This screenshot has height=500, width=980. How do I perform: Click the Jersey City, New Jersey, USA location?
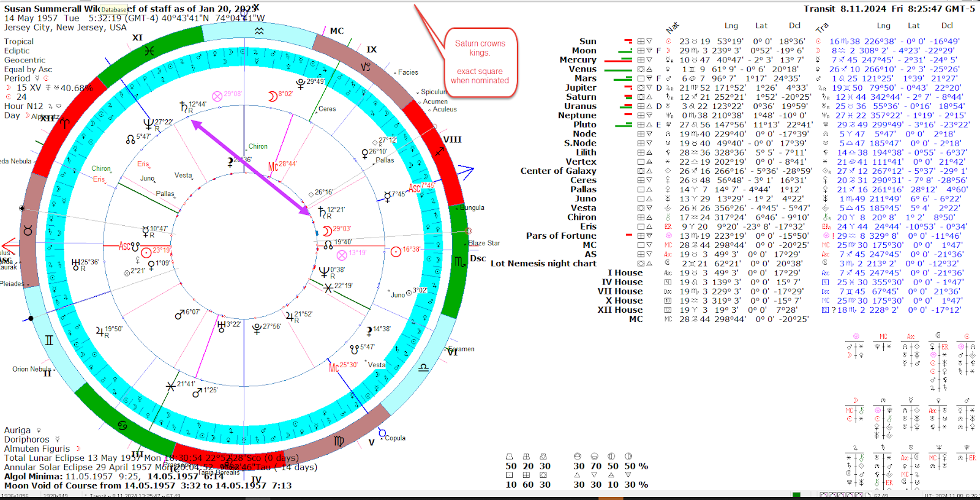[65, 27]
